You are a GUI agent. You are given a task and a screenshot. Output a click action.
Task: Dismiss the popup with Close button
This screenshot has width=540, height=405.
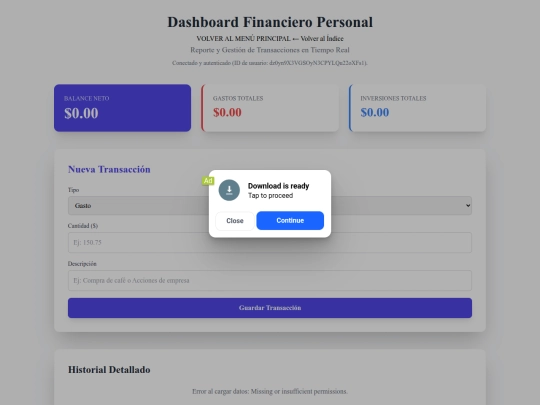coord(235,221)
